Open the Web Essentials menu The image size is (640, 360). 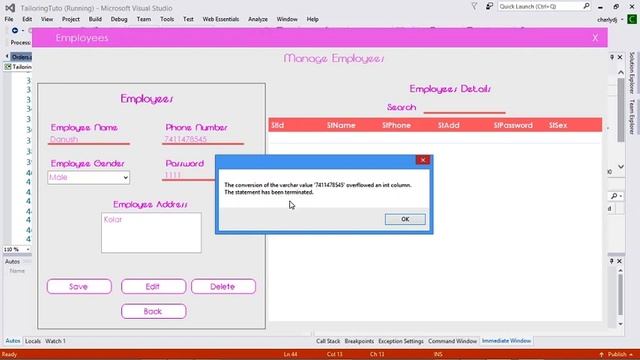[x=221, y=19]
